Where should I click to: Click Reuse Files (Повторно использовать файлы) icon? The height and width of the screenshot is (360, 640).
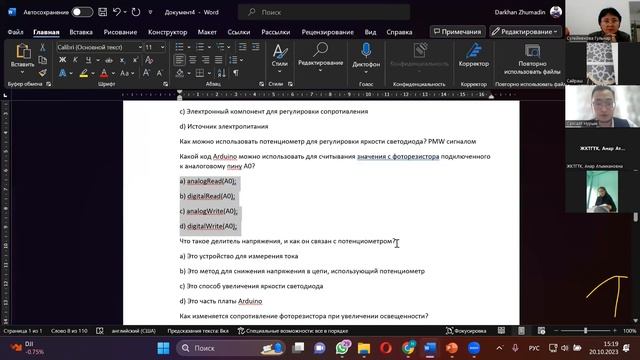coord(532,59)
